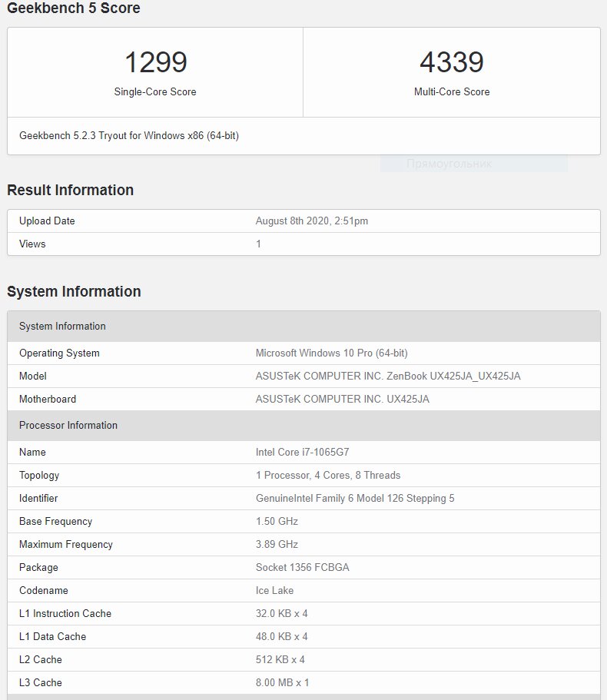This screenshot has height=700, width=607.
Task: Click the Multi-Core Score label
Action: (452, 91)
